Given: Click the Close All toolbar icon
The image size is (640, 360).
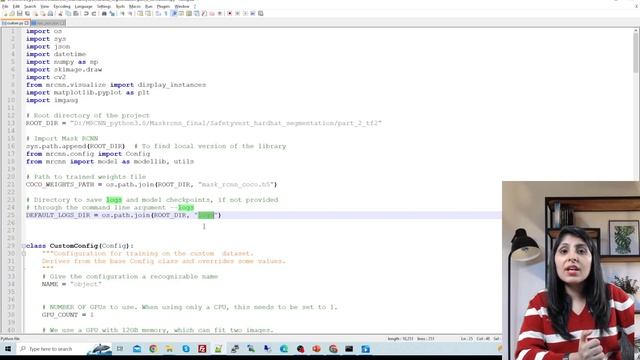Looking at the screenshot, I should [42, 13].
